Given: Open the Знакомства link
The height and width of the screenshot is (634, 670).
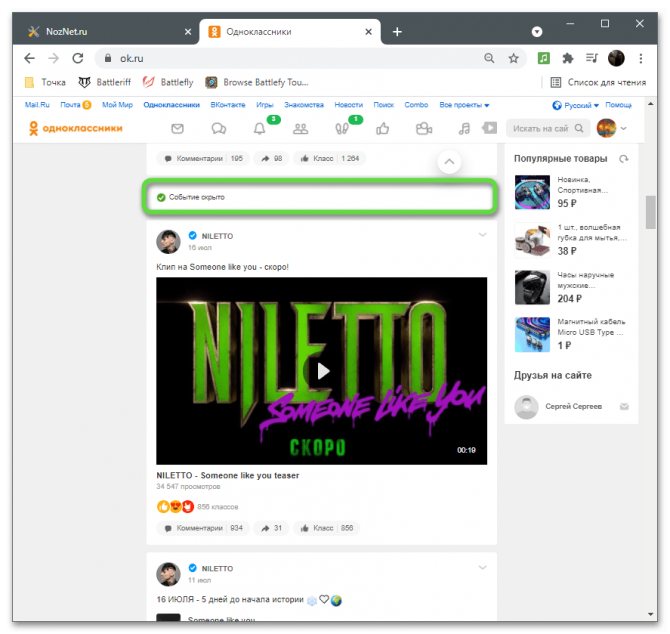Looking at the screenshot, I should pyautogui.click(x=304, y=105).
